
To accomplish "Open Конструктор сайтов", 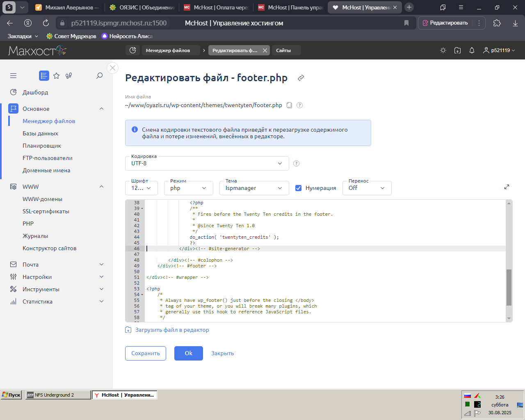I will tap(49, 248).
